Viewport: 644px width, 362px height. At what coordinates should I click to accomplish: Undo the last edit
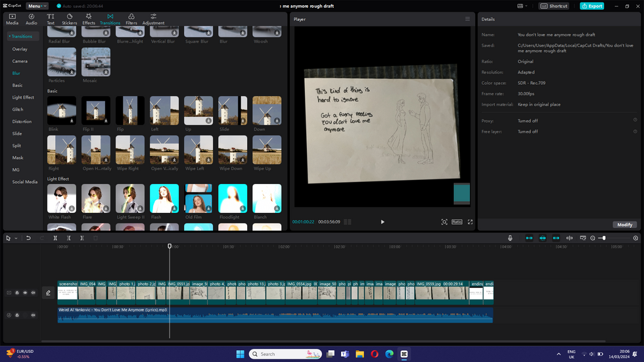tap(28, 238)
